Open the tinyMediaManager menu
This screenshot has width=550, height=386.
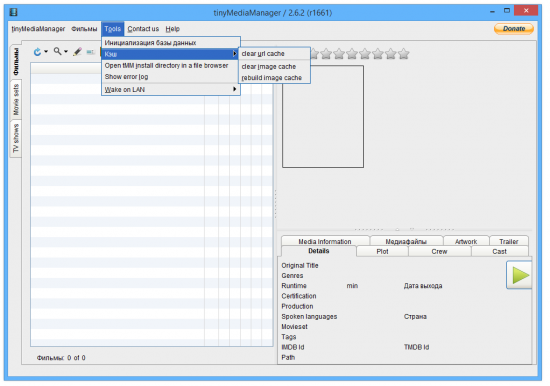click(x=38, y=29)
